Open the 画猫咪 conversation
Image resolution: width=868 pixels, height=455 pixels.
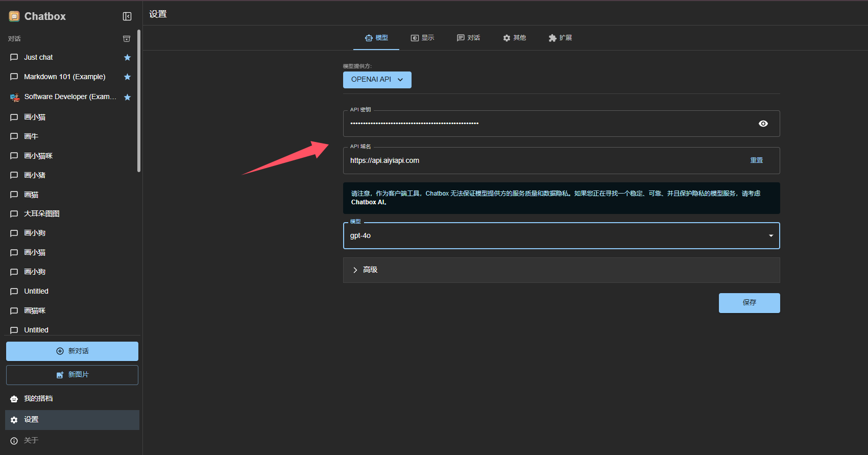(x=71, y=310)
